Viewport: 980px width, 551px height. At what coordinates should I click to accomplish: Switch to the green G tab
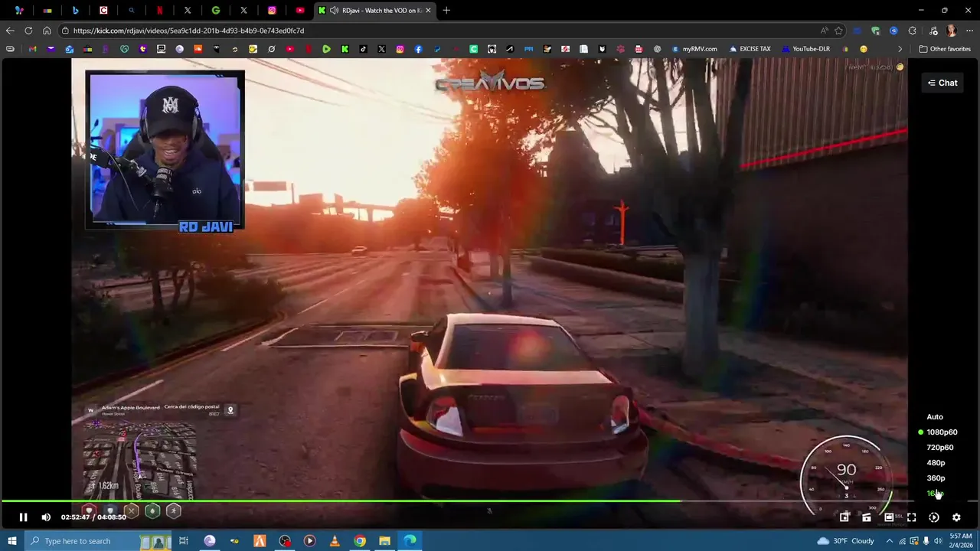point(215,10)
